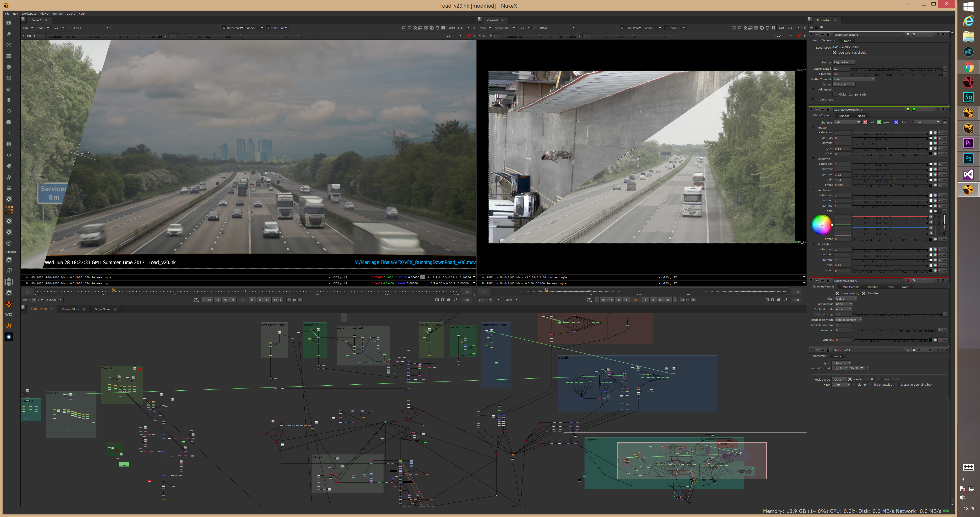Click the Vector Detail animation curve icon
This screenshot has width=980, height=517.
945,69
